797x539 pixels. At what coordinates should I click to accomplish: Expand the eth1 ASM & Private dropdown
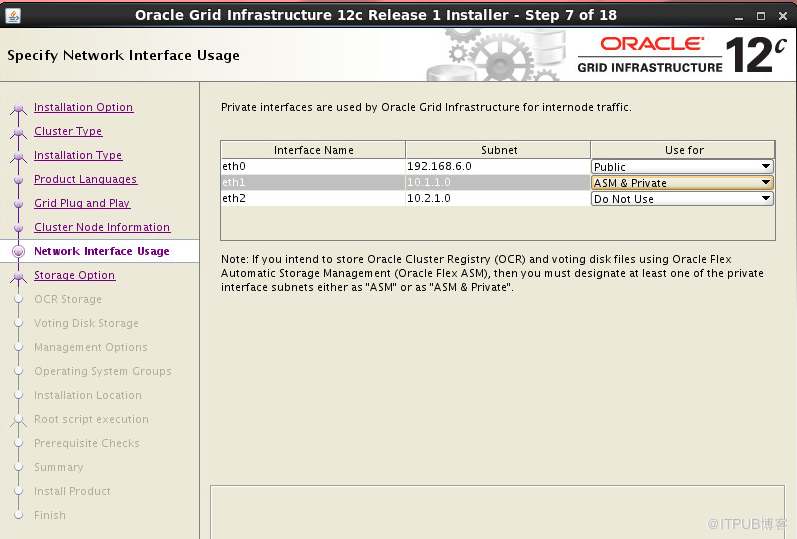[682, 183]
